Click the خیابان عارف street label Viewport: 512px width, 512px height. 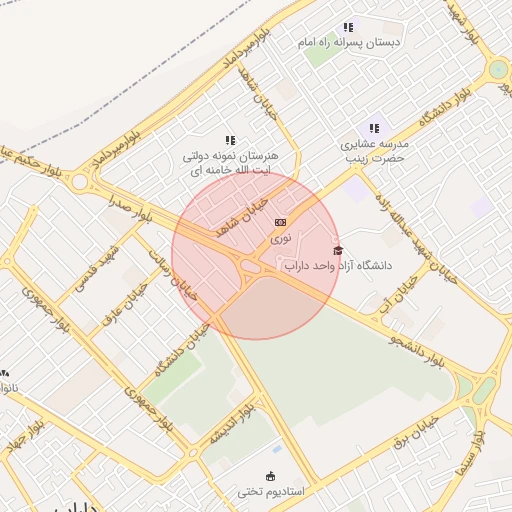point(125,304)
